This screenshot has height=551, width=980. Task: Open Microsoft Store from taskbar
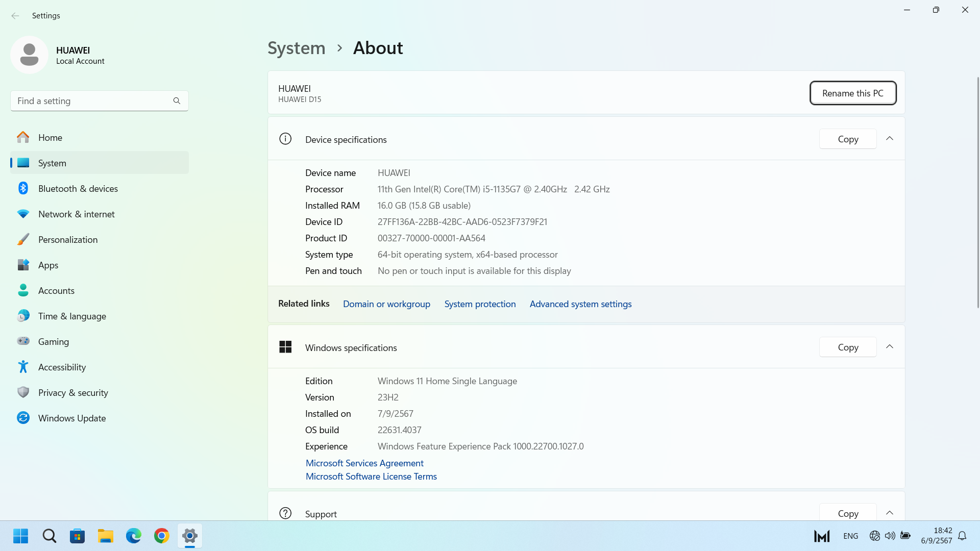(78, 536)
